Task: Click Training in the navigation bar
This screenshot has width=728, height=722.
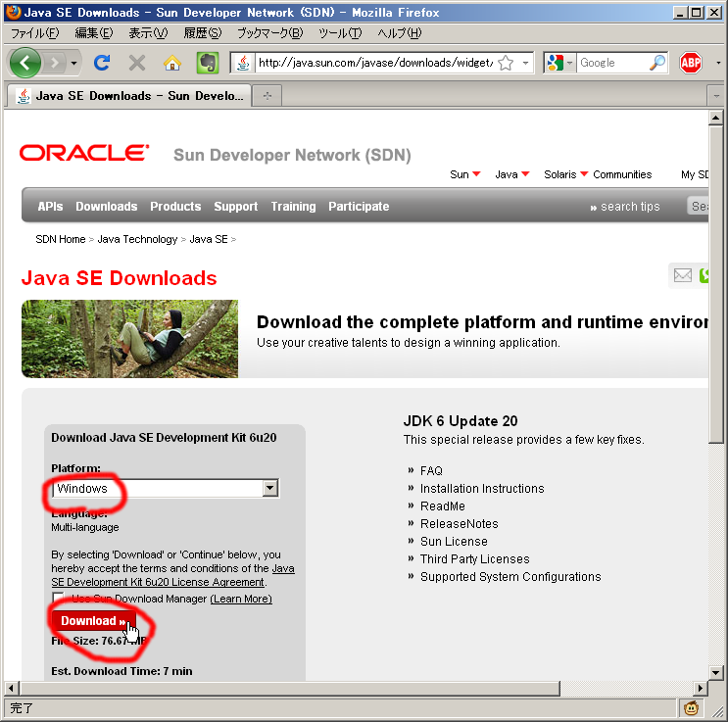Action: (x=293, y=206)
